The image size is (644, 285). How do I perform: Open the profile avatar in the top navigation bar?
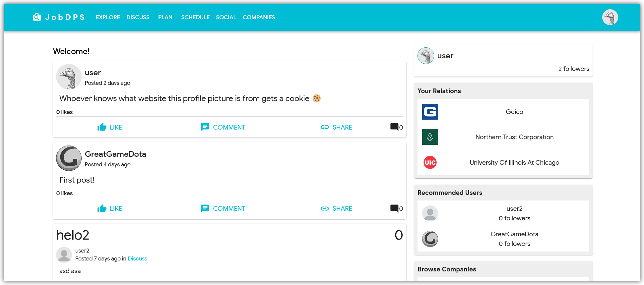coord(610,17)
